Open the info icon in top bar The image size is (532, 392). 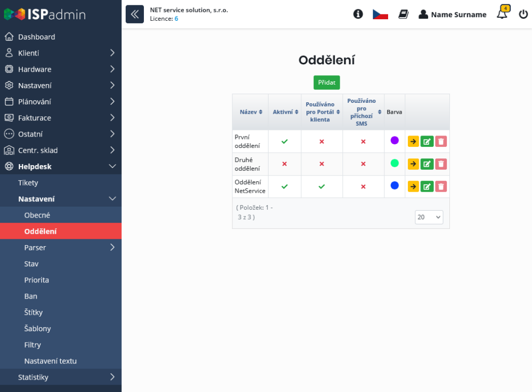[x=358, y=14]
